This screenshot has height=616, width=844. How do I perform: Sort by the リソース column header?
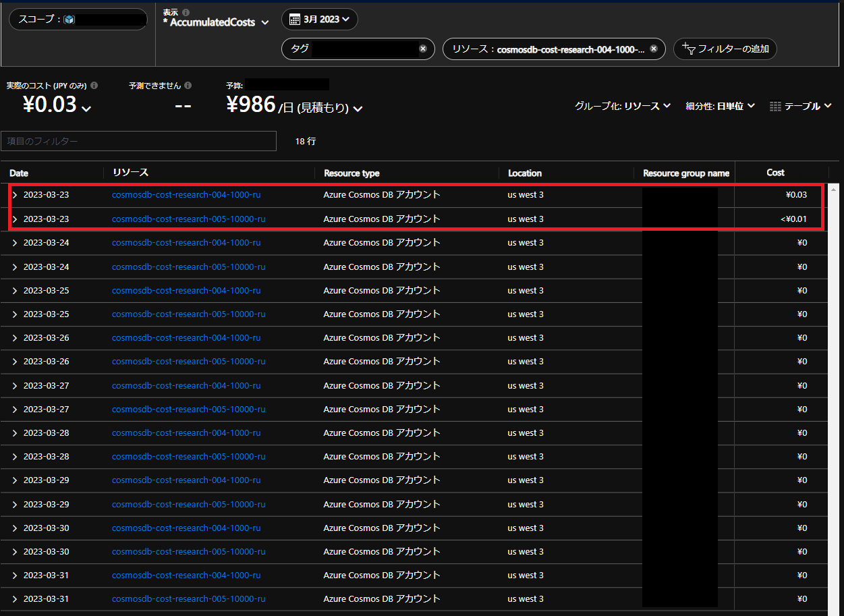click(130, 173)
